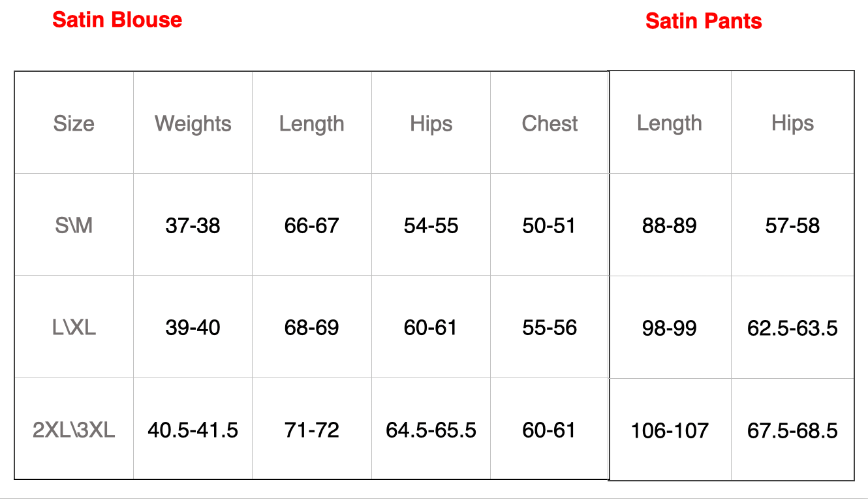Click the Chest column header
Screen dimensions: 868x499
550,123
